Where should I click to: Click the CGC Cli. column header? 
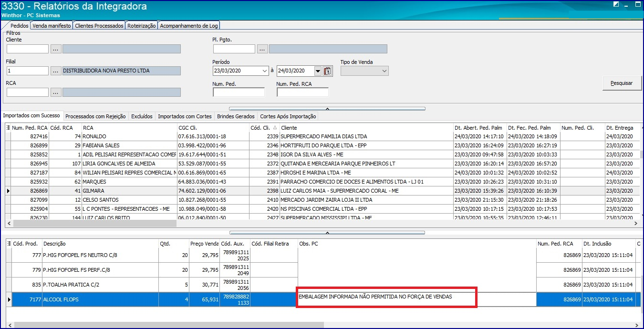click(213, 128)
